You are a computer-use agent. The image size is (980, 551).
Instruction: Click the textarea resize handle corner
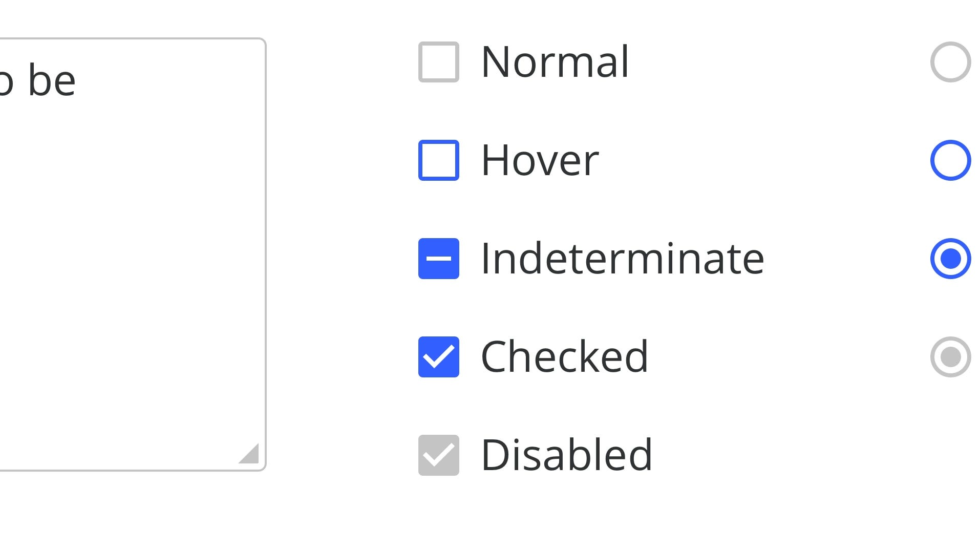[250, 454]
